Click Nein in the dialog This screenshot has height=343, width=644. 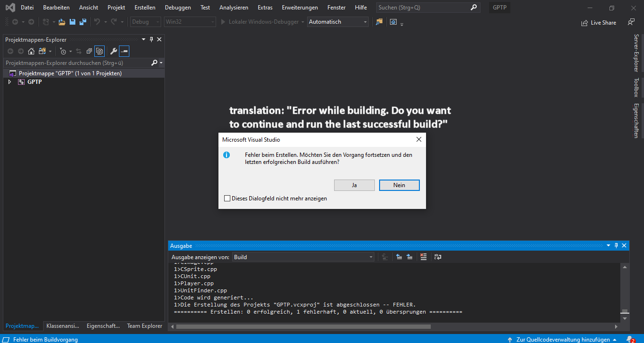tap(399, 185)
